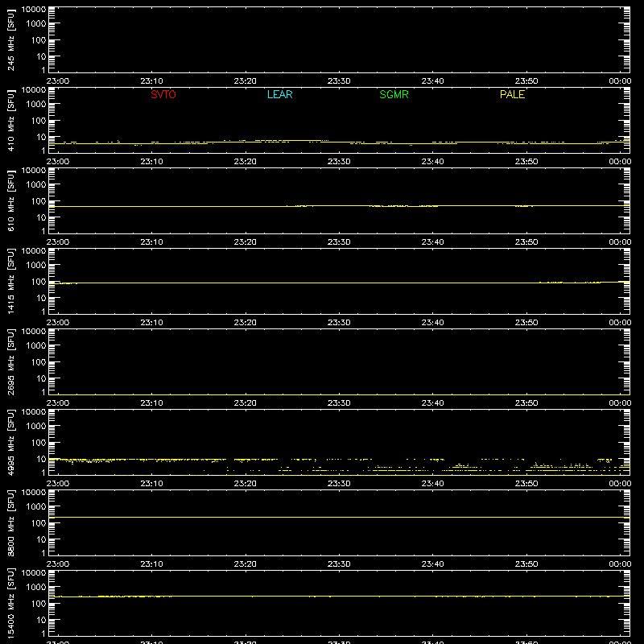Select the 610 MHz [SFU] axis title
This screenshot has width=644, height=644.
[10, 201]
